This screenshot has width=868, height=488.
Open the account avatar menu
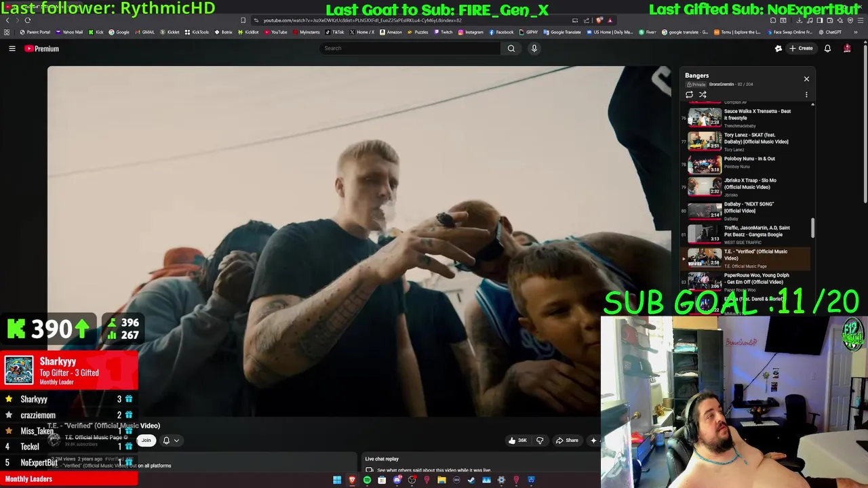point(847,49)
